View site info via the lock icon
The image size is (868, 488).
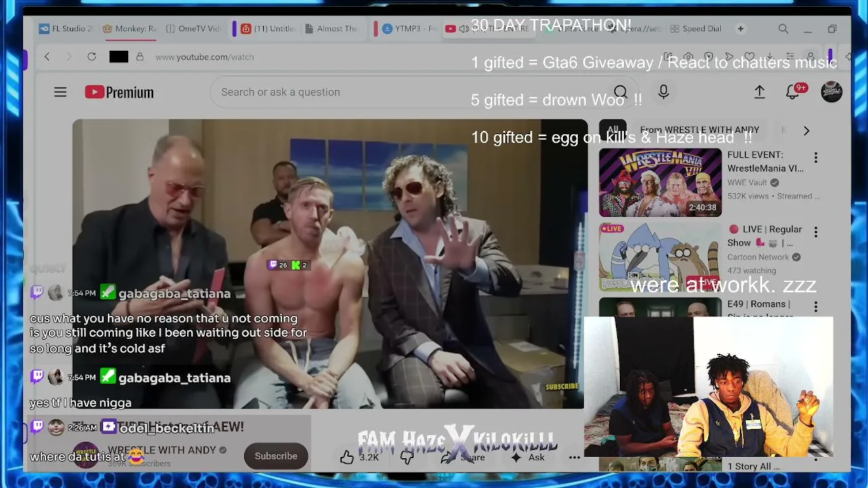[x=140, y=57]
